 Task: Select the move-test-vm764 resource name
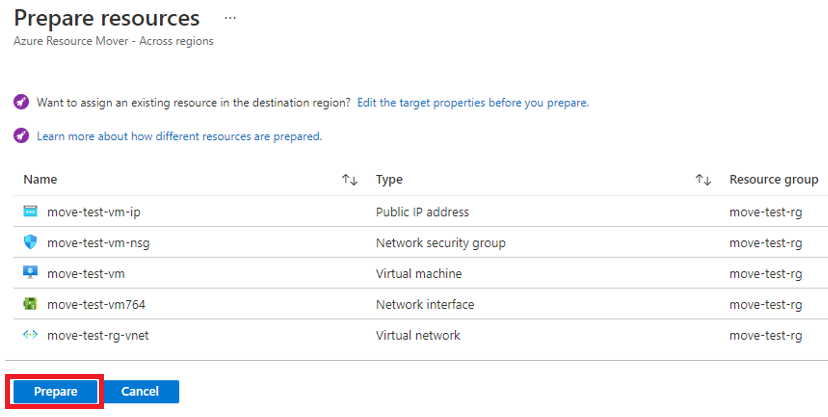click(x=96, y=304)
